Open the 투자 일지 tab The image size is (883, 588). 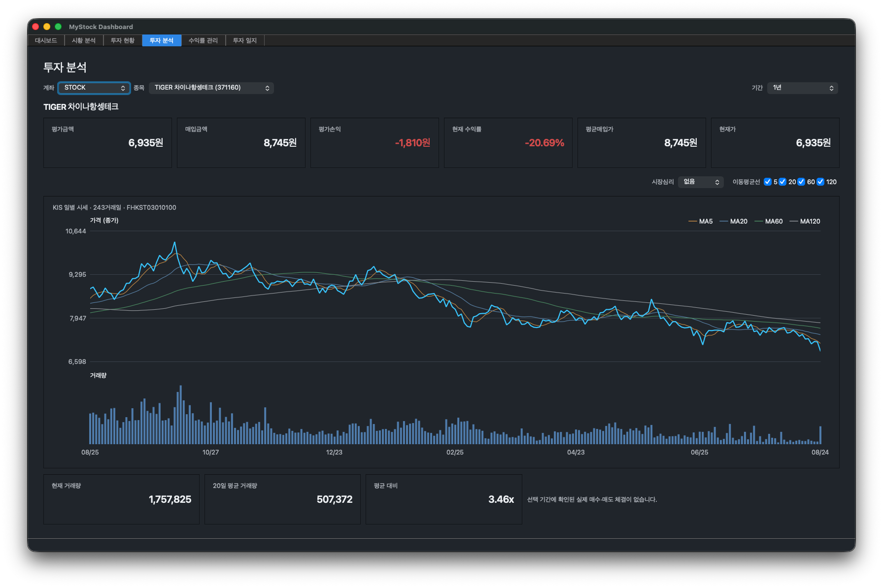(245, 40)
